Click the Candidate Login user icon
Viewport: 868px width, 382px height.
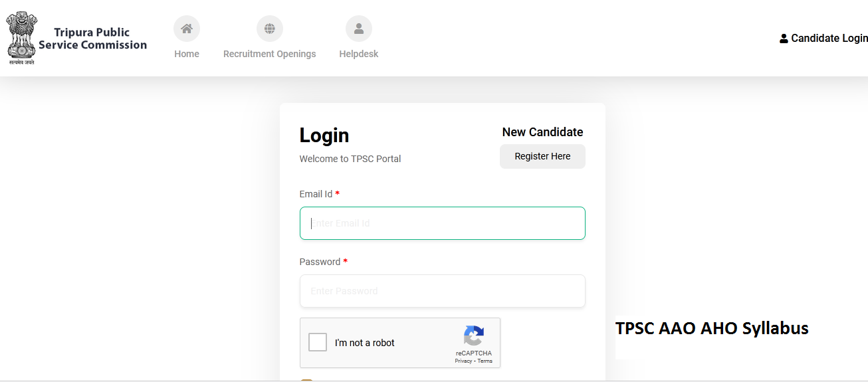coord(784,39)
